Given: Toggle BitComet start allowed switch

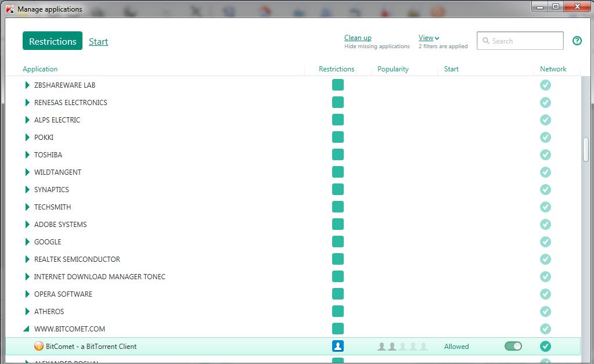Looking at the screenshot, I should pos(513,346).
